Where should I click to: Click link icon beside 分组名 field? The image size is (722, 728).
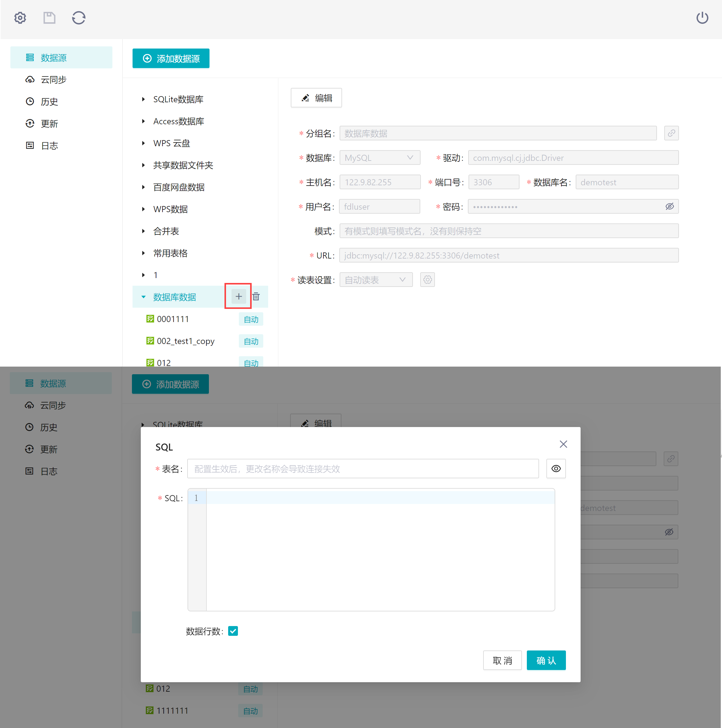coord(671,133)
